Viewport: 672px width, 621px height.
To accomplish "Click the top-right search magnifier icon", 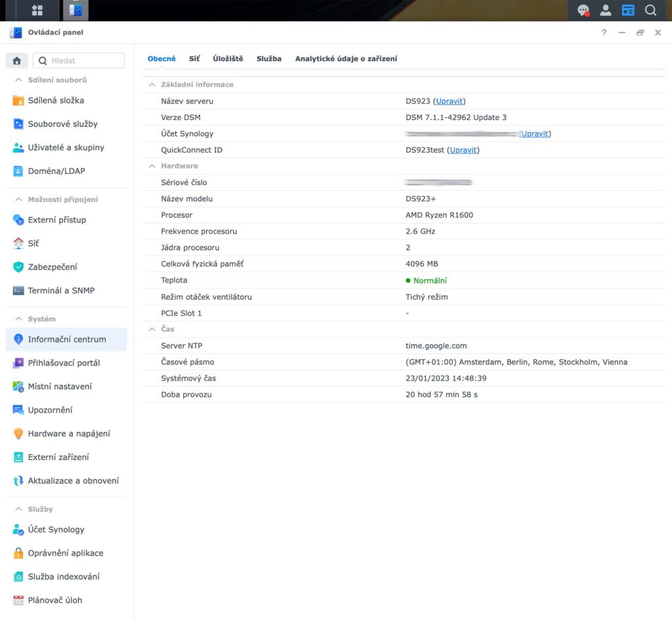I will click(x=650, y=10).
